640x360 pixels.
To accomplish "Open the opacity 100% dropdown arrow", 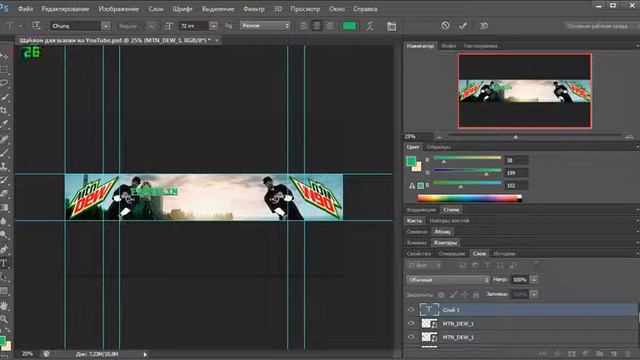I will click(533, 280).
